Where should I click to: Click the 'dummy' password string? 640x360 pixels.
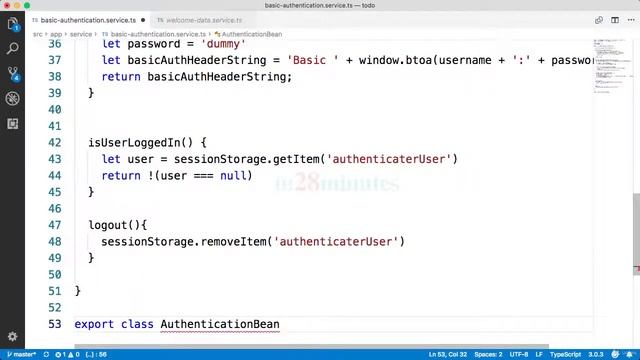click(223, 44)
